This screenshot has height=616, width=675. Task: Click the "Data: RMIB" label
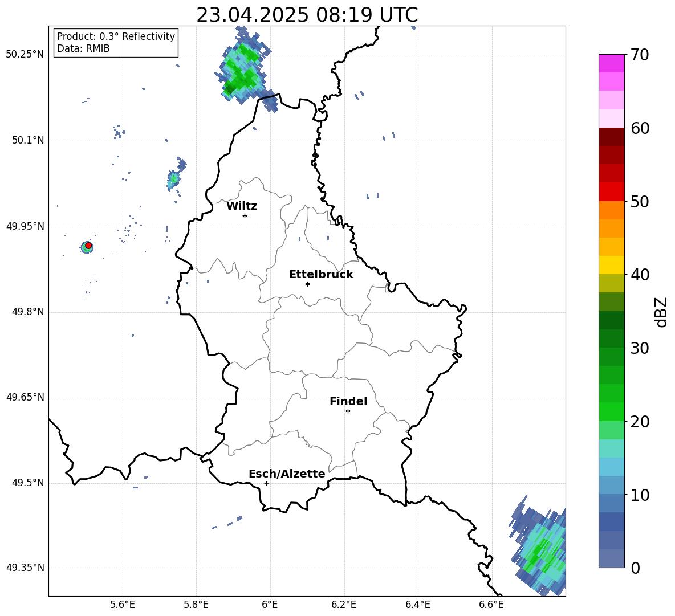point(83,48)
